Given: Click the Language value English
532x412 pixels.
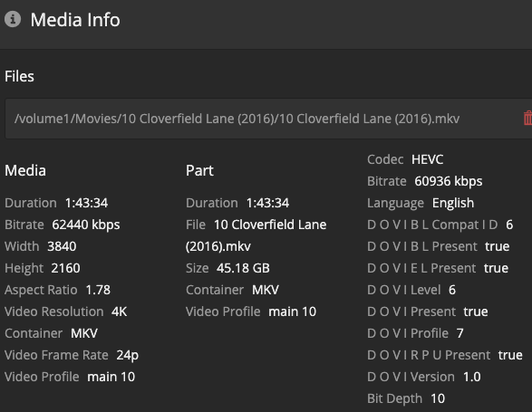Looking at the screenshot, I should [x=453, y=203].
